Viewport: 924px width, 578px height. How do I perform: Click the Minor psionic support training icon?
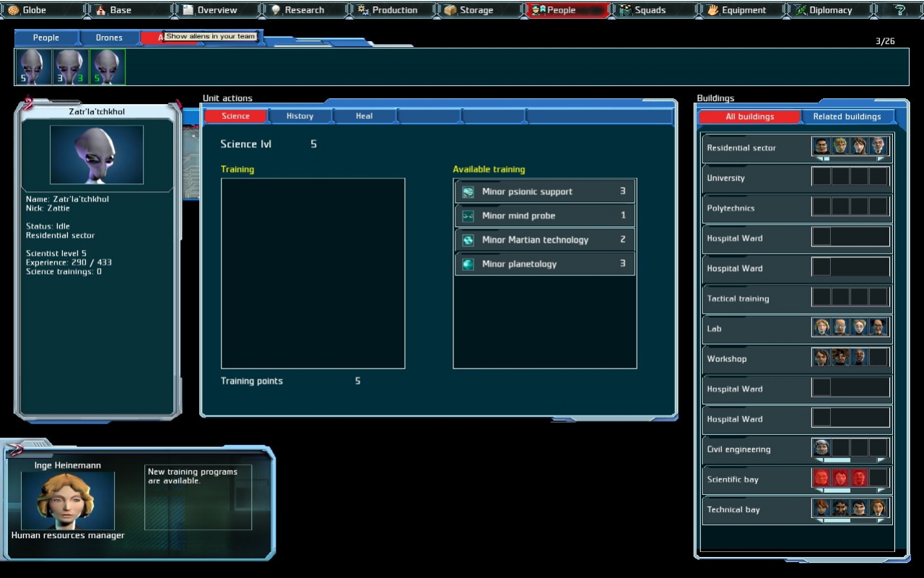click(x=468, y=191)
